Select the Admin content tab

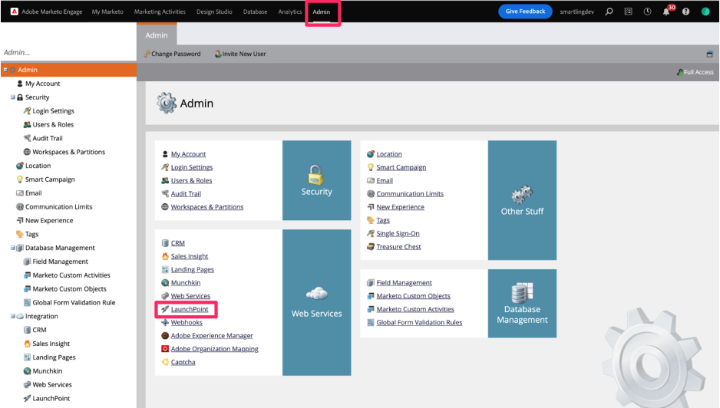click(157, 35)
